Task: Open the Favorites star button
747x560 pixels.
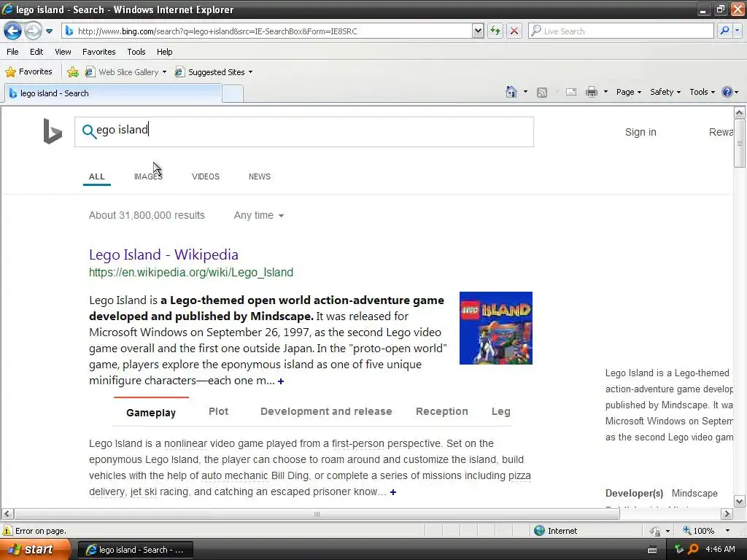Action: [x=28, y=72]
